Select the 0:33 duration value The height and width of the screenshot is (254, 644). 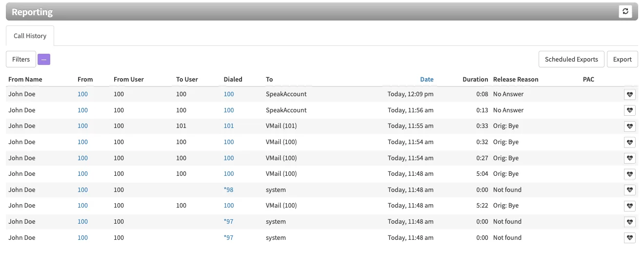(x=482, y=126)
